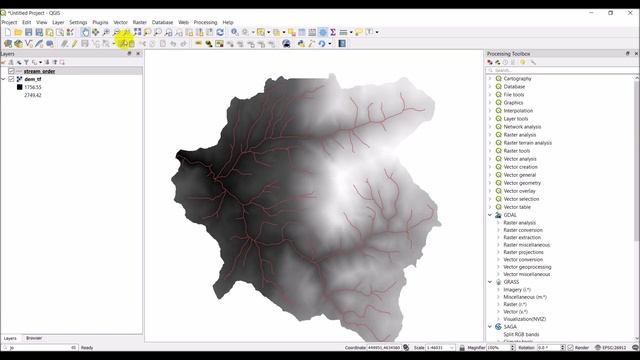Click the black 1756.55 legend swatch
Image resolution: width=640 pixels, height=360 pixels.
coord(20,87)
